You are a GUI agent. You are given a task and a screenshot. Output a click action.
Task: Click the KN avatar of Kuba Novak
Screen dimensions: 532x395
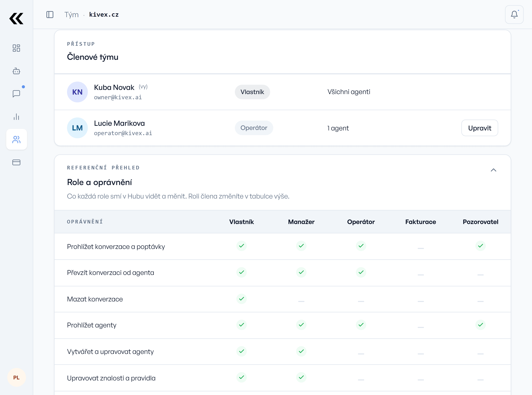point(77,92)
